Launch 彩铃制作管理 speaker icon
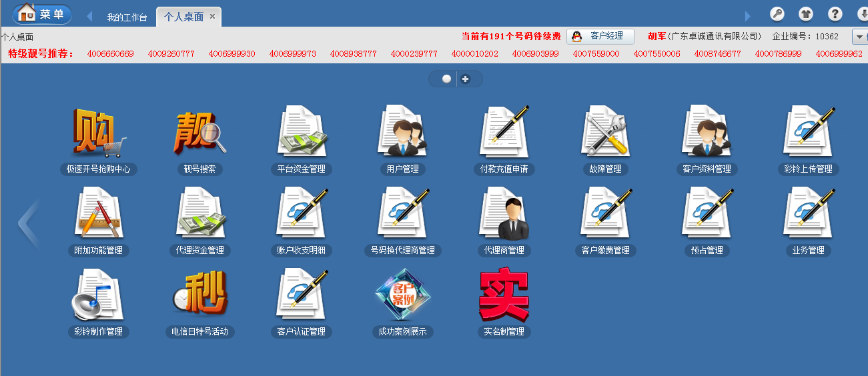The image size is (868, 376). pos(99,296)
